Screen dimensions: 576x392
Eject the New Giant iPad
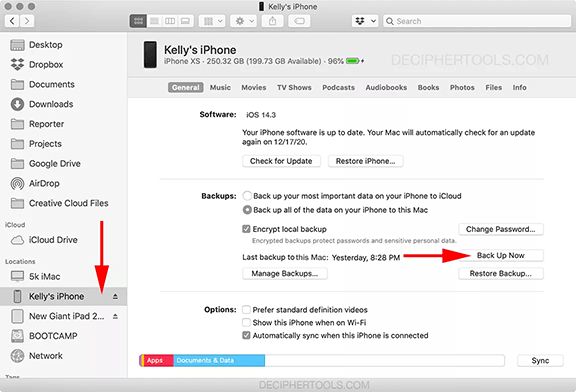click(115, 316)
